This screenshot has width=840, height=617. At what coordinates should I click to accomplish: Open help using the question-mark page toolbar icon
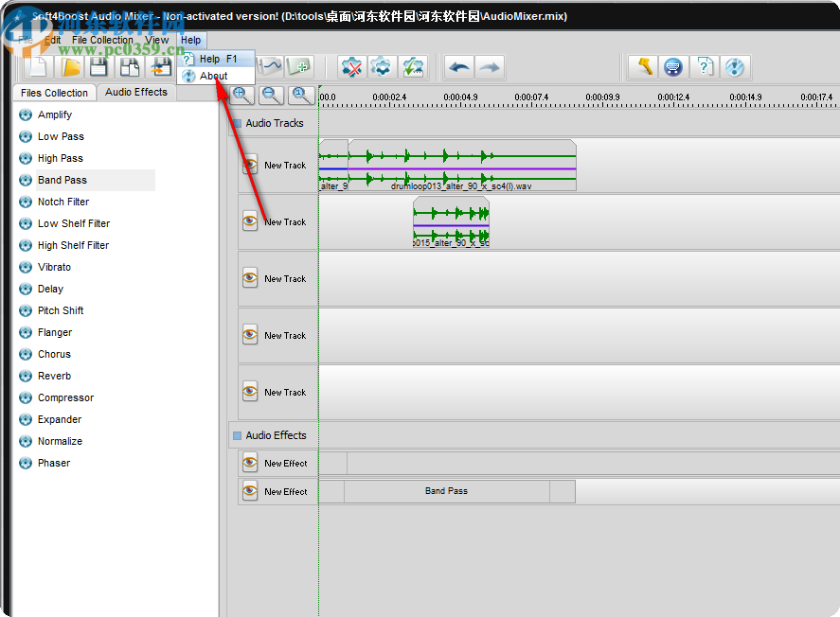click(704, 67)
